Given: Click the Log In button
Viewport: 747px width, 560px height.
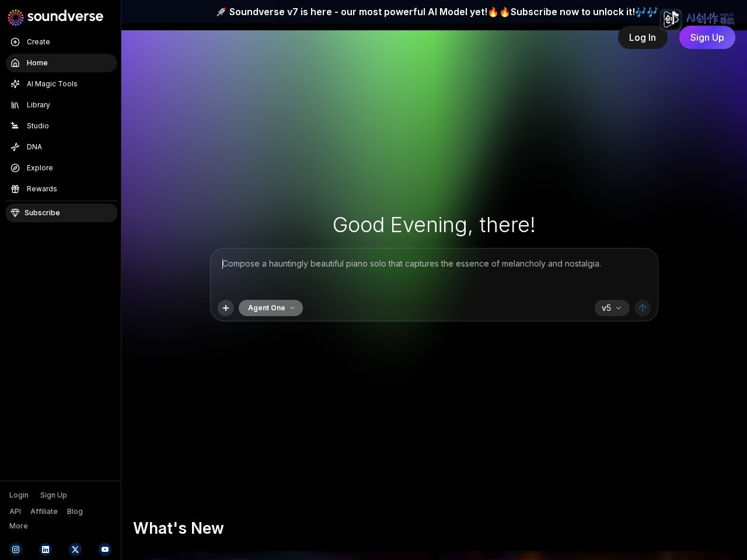Looking at the screenshot, I should coord(643,37).
